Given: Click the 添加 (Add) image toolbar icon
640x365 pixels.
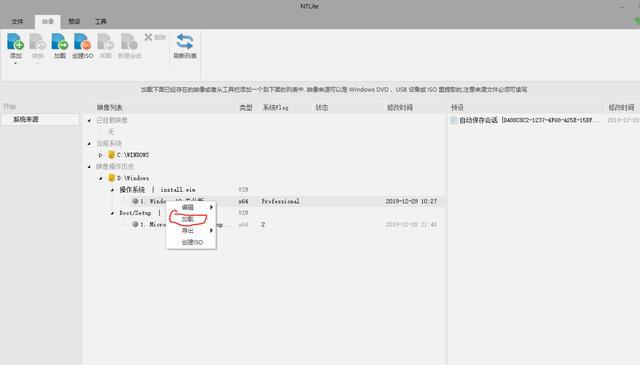Looking at the screenshot, I should click(16, 42).
